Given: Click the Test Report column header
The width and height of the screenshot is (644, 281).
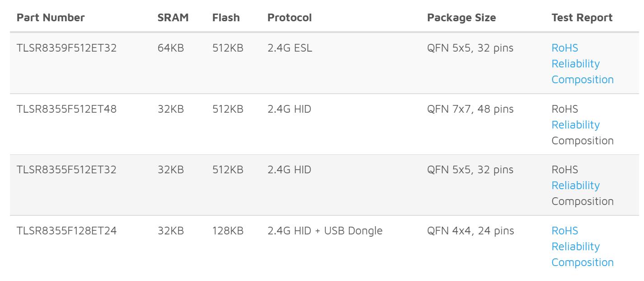Looking at the screenshot, I should click(x=582, y=18).
